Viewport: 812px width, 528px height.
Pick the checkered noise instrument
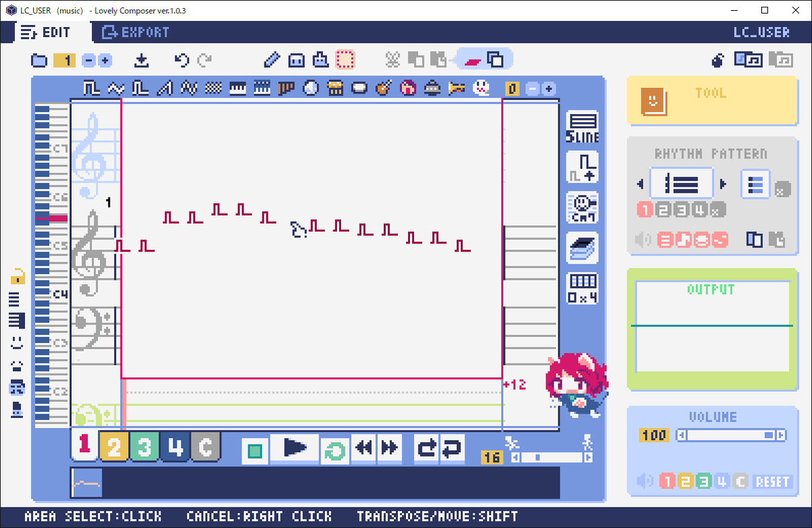tap(213, 88)
